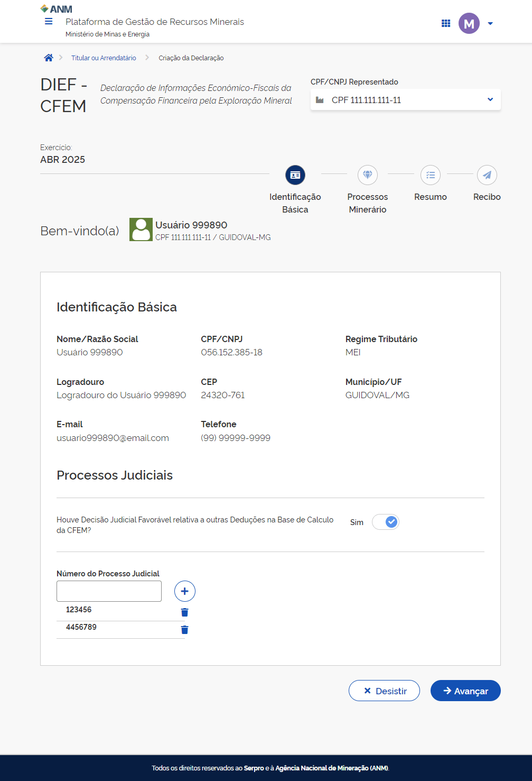The width and height of the screenshot is (532, 781).
Task: Add process number with plus button
Action: pos(185,591)
